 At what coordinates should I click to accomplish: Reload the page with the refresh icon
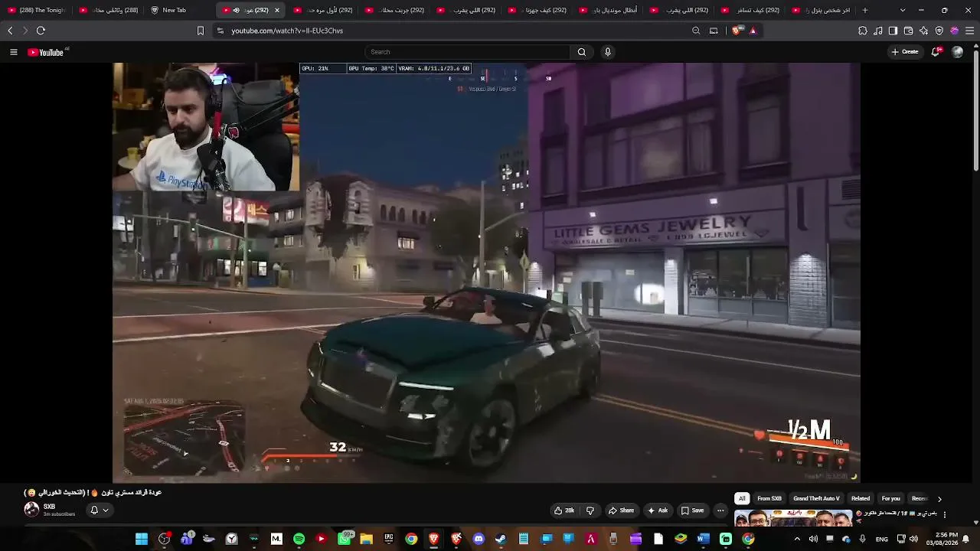pos(41,31)
